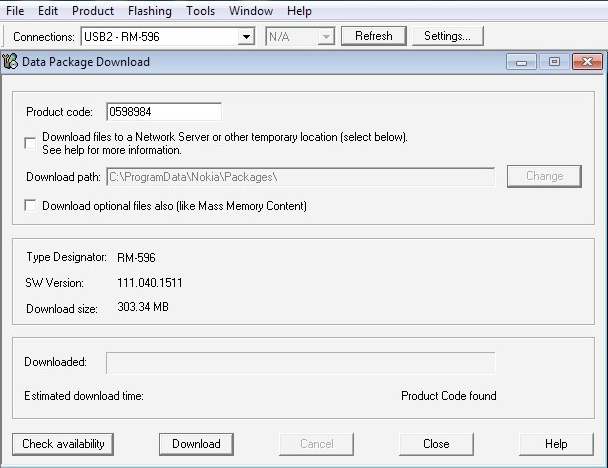Click the Download path field
The image size is (608, 468).
(301, 177)
